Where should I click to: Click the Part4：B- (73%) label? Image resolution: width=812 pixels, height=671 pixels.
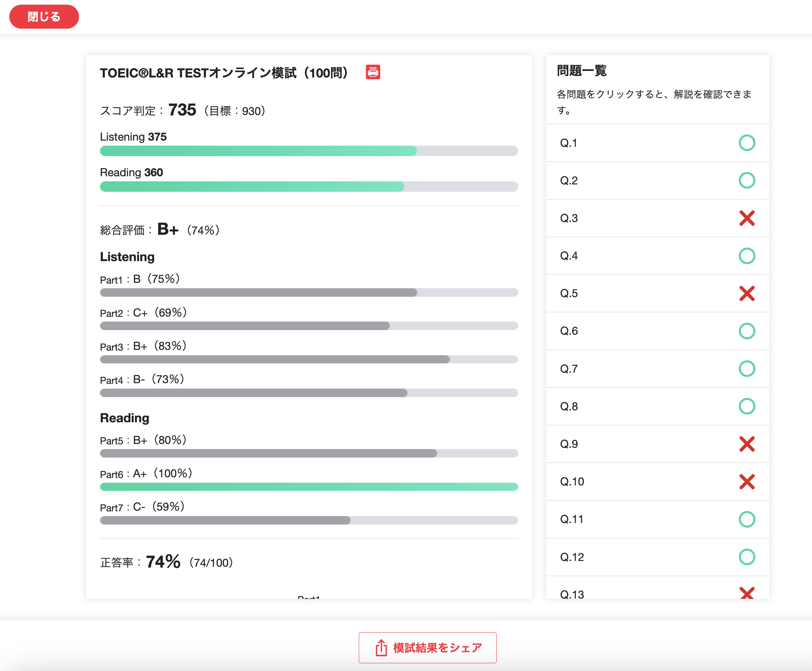click(x=142, y=379)
